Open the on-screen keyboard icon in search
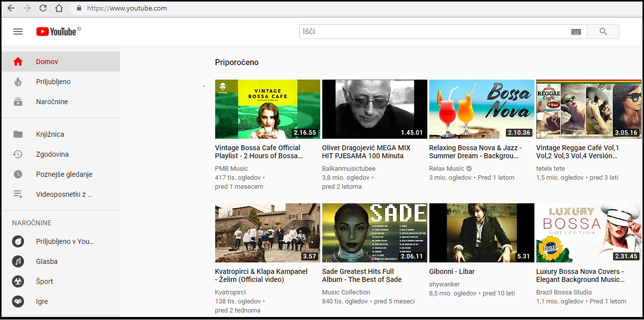 (x=576, y=32)
